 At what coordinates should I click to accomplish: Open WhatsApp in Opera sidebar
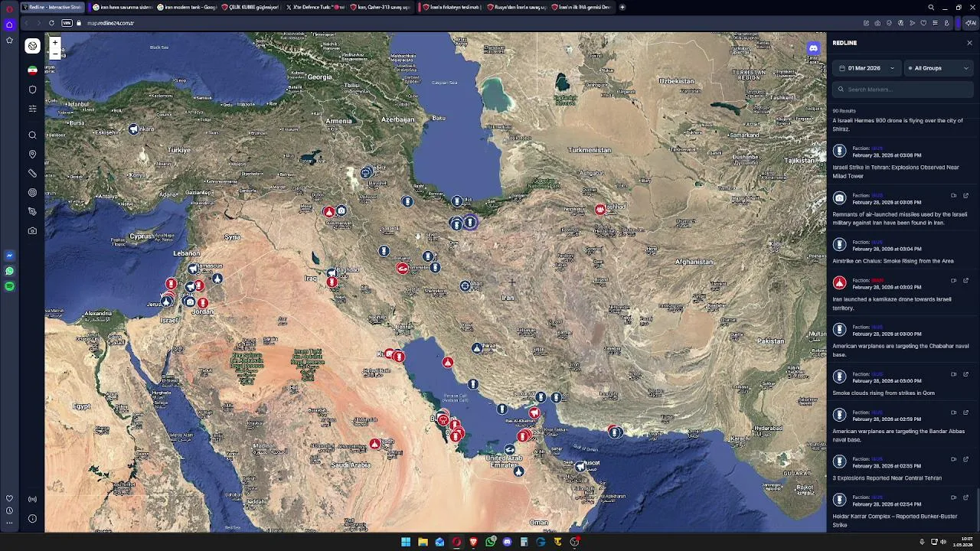click(9, 271)
